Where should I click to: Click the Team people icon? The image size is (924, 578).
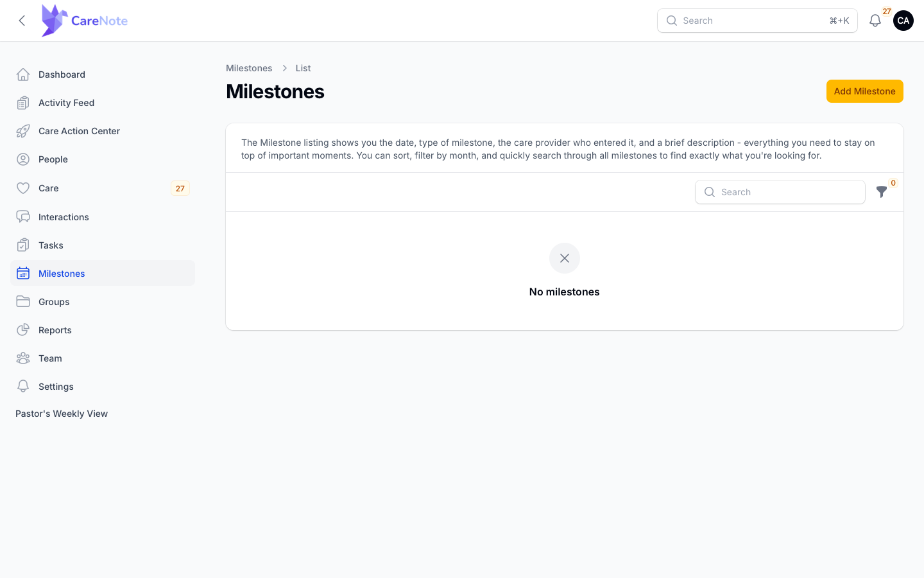point(23,358)
